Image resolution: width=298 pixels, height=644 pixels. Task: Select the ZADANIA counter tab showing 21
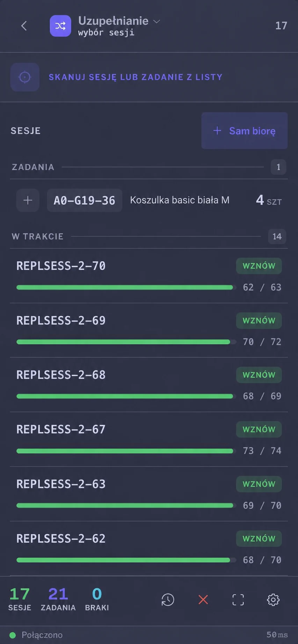pyautogui.click(x=58, y=599)
